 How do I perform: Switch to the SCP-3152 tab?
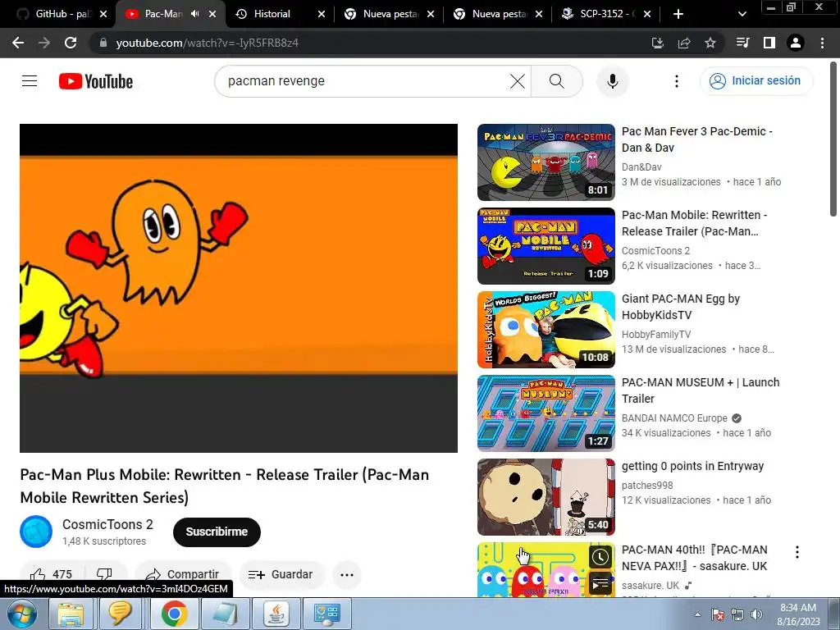click(x=605, y=14)
